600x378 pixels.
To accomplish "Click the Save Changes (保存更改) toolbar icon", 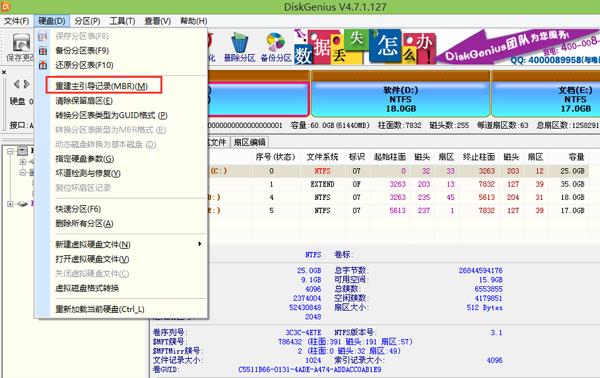I will tap(20, 47).
